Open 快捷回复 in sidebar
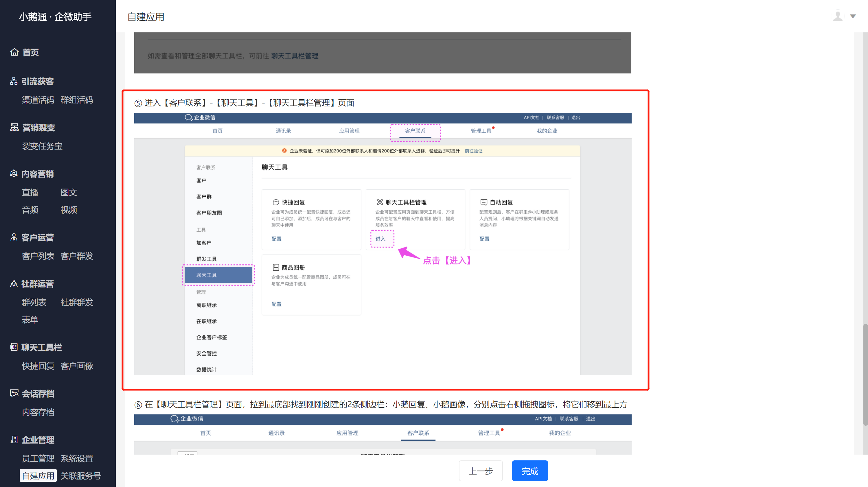Image resolution: width=868 pixels, height=487 pixels. [38, 366]
